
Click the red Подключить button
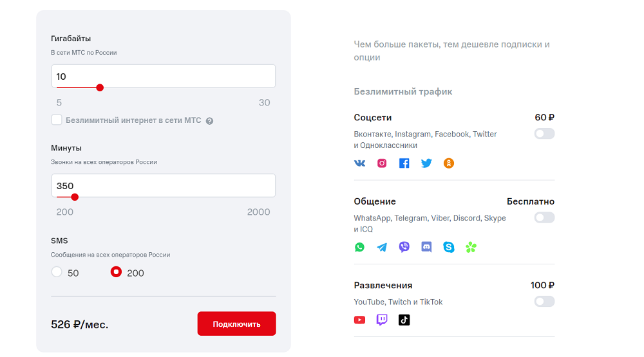236,324
